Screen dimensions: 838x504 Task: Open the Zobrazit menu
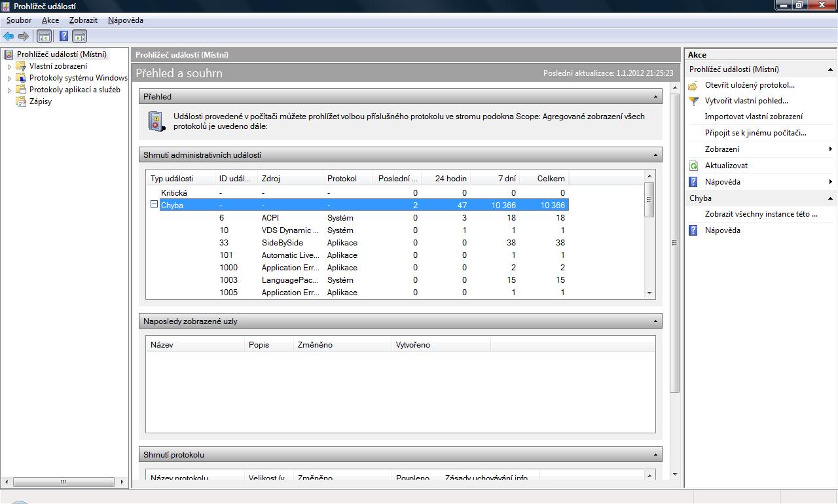tap(83, 20)
